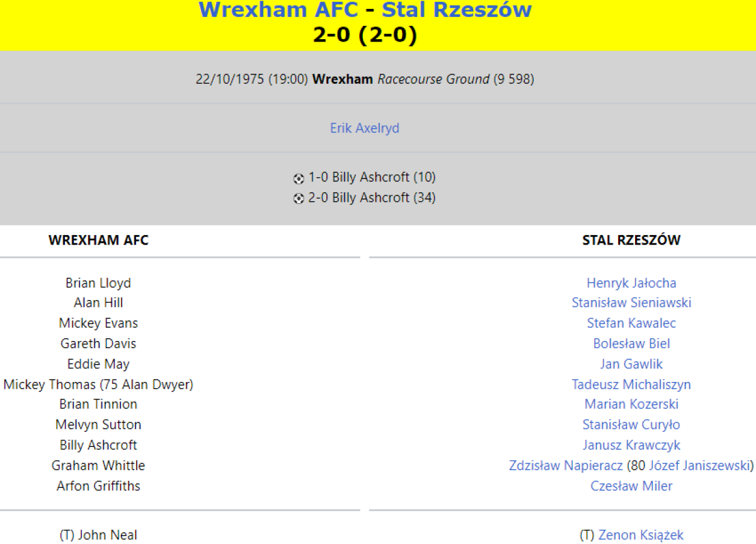Open Henryk Jałocha's player page

click(x=631, y=283)
